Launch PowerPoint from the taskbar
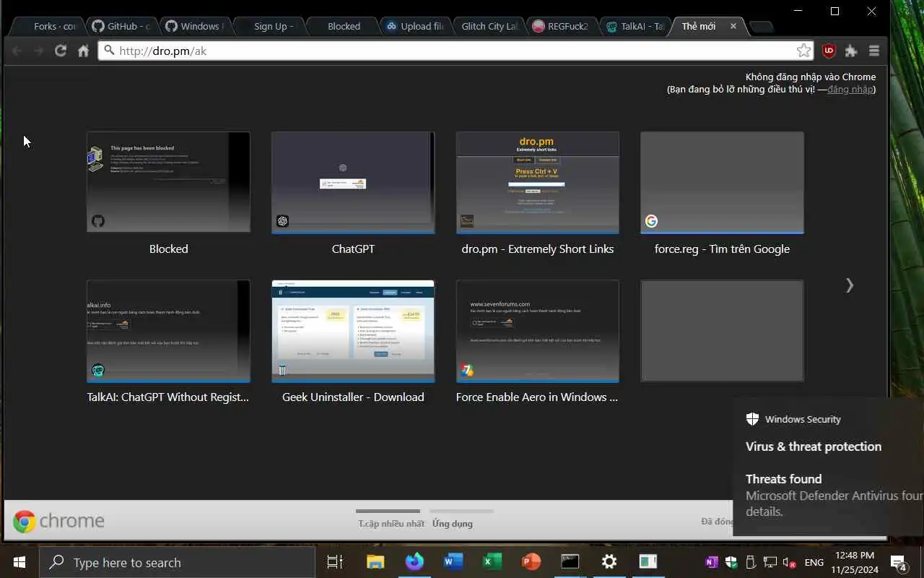This screenshot has height=578, width=924. 531,562
